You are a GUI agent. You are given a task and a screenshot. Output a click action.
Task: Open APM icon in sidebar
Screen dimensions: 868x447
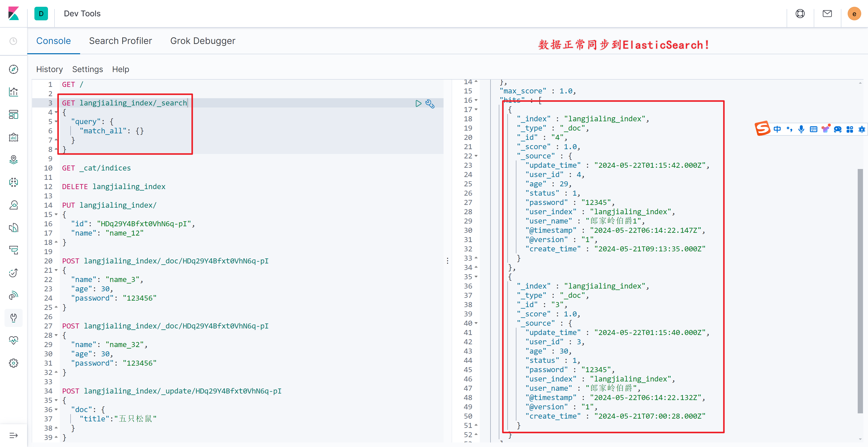(x=14, y=250)
